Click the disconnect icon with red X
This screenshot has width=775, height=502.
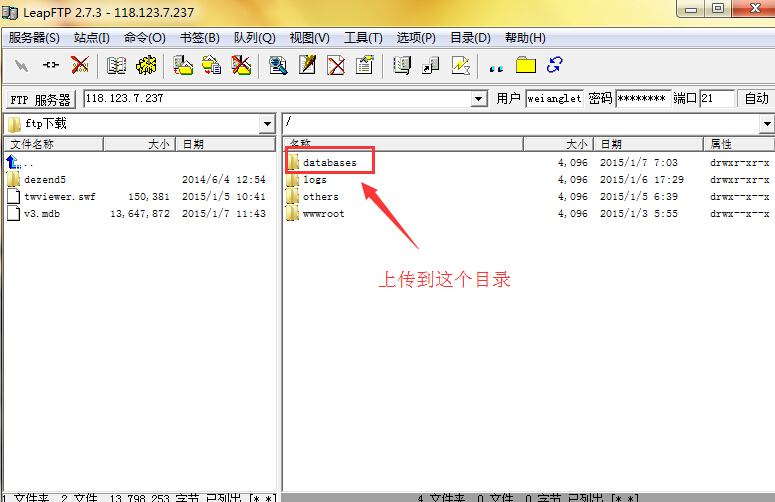pos(81,65)
